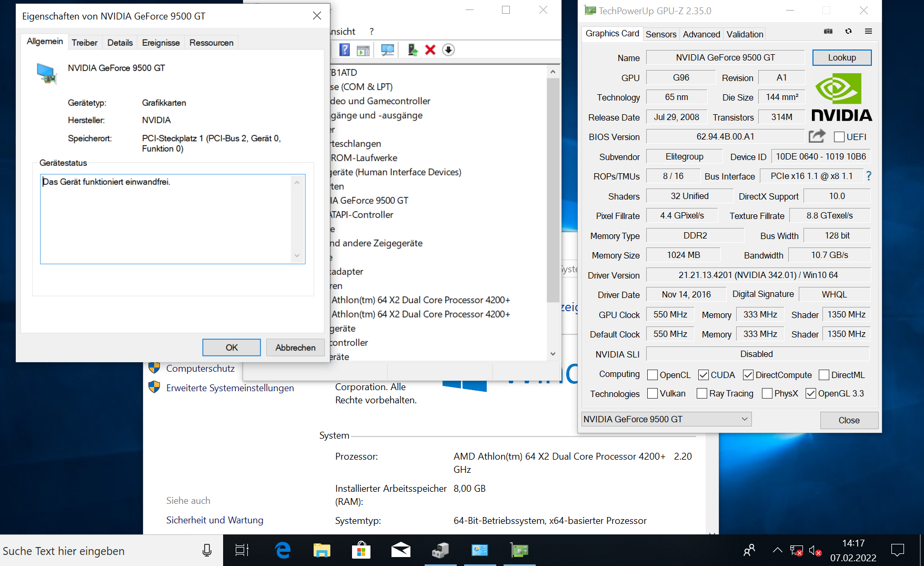Image resolution: width=924 pixels, height=566 pixels.
Task: Click the Device Manager scrollbar up arrow
Action: (x=553, y=72)
